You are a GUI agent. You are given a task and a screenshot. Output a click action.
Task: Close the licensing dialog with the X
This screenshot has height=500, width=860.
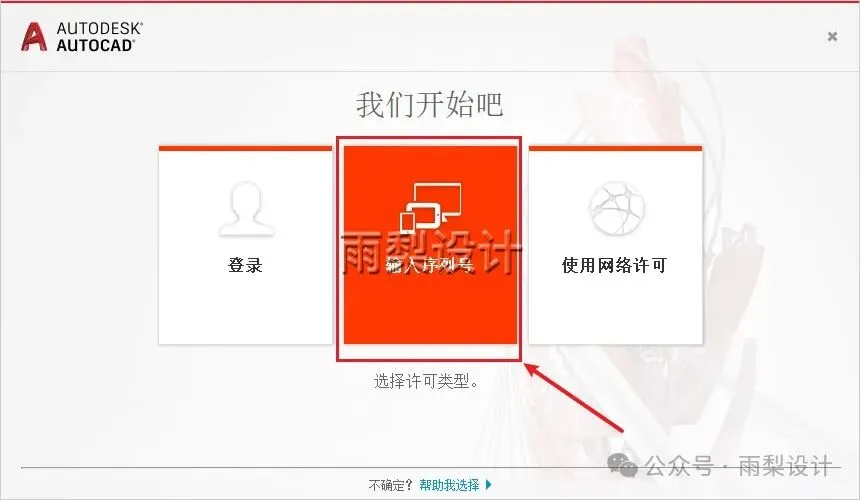(832, 36)
